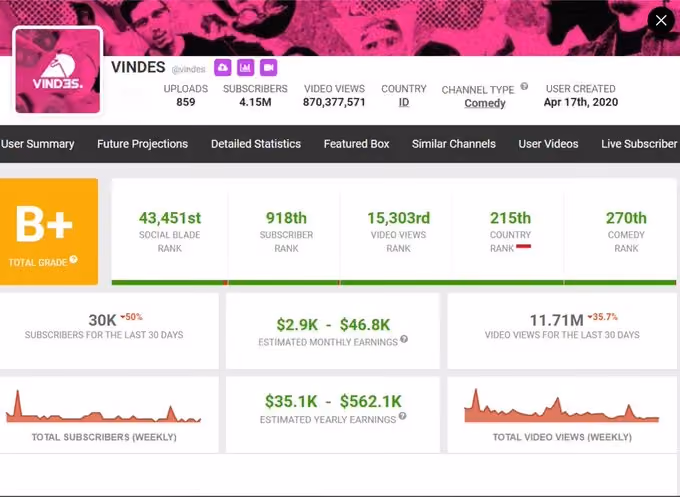Open the Live Subscriber tab

(639, 144)
